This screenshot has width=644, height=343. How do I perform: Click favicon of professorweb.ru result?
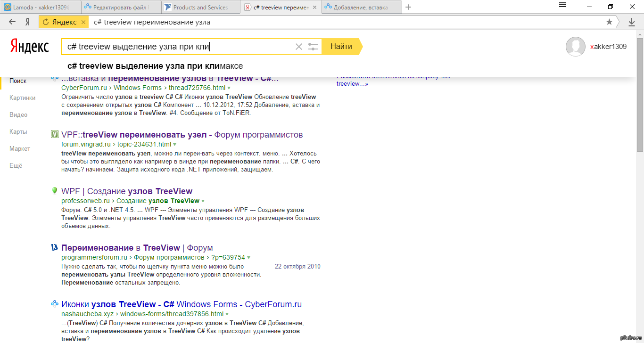(x=54, y=191)
